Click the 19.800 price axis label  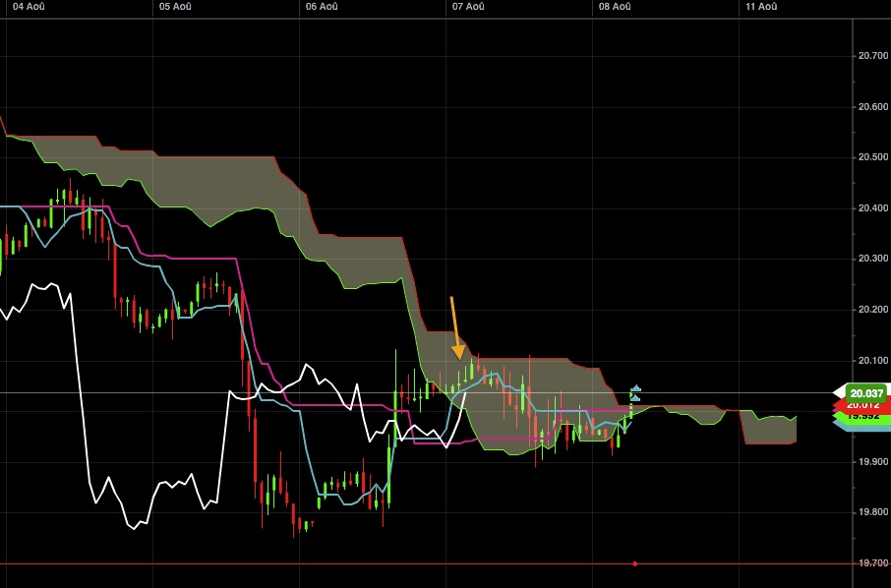(x=872, y=512)
